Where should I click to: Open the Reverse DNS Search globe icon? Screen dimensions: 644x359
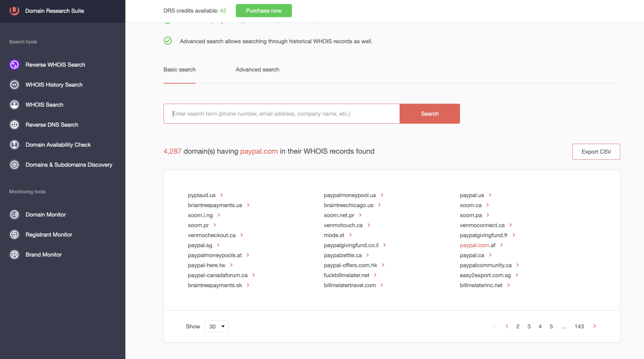(14, 124)
